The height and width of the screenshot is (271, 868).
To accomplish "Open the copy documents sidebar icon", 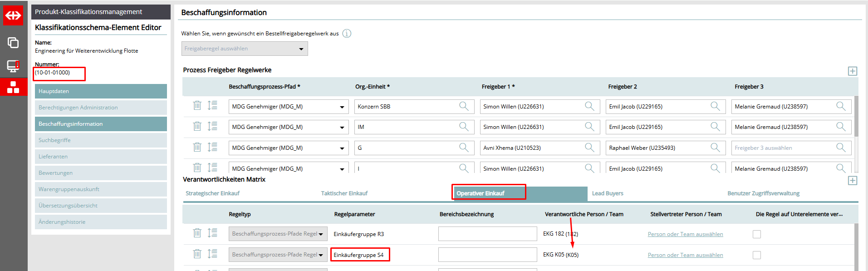I will tap(13, 43).
